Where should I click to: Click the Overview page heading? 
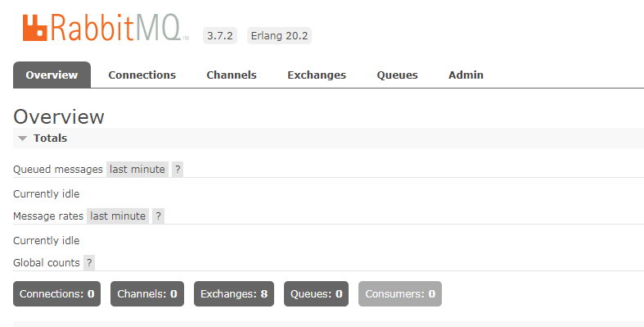(x=59, y=117)
